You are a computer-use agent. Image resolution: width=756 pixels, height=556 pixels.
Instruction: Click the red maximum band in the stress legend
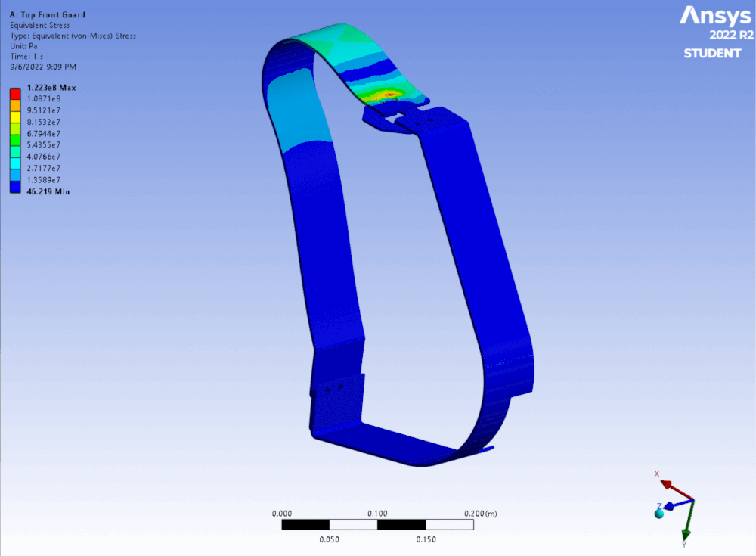[x=14, y=94]
